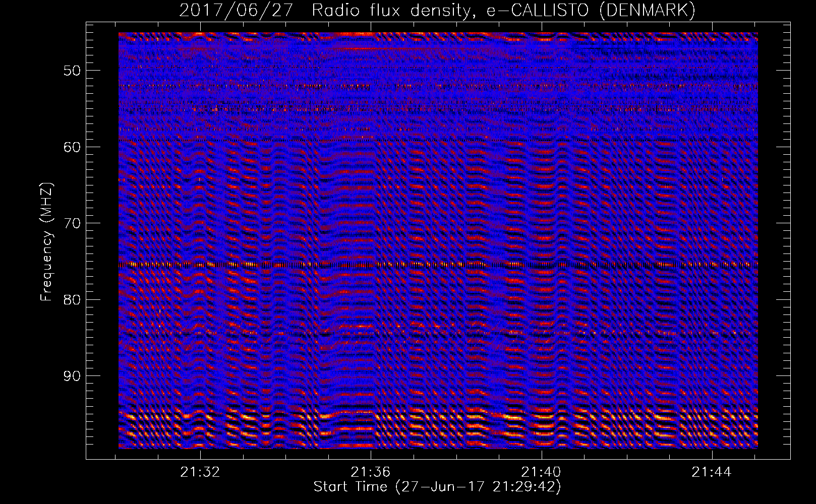Click the '21:36' time tick label
The width and height of the screenshot is (816, 504).
point(371,472)
